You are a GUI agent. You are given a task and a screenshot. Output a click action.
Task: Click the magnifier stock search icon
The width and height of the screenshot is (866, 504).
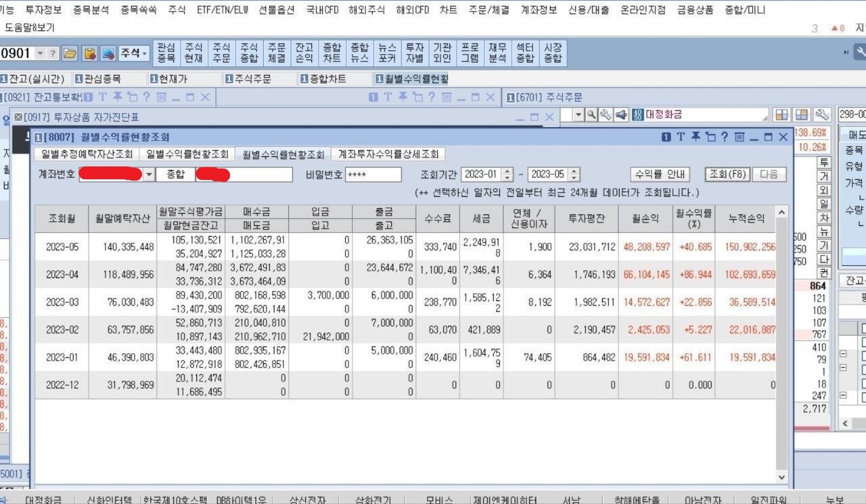(x=591, y=114)
